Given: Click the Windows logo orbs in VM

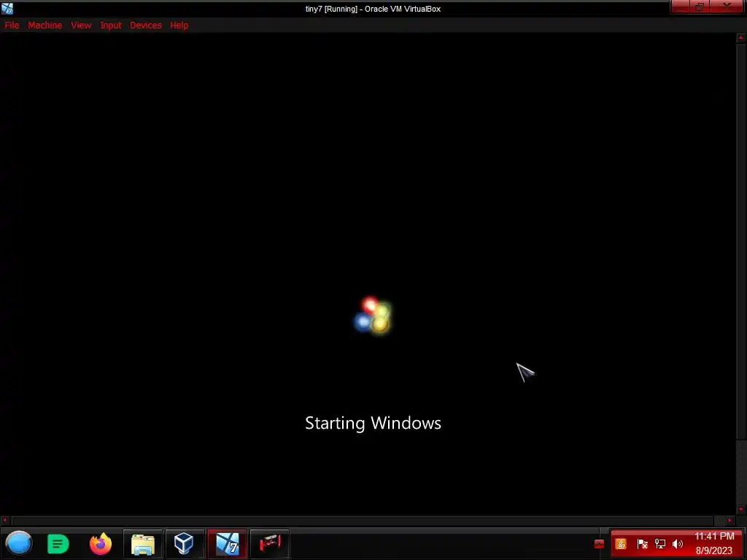Looking at the screenshot, I should coord(373,315).
